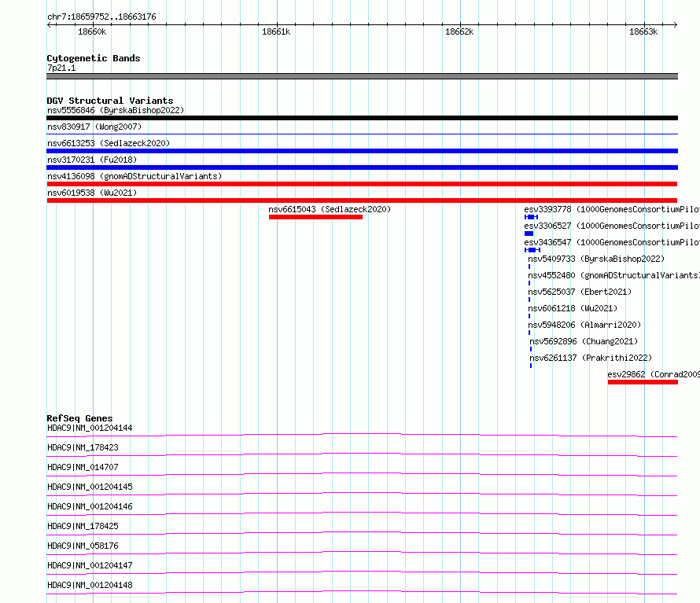Open the RefSeq Genes track title

tap(79, 418)
